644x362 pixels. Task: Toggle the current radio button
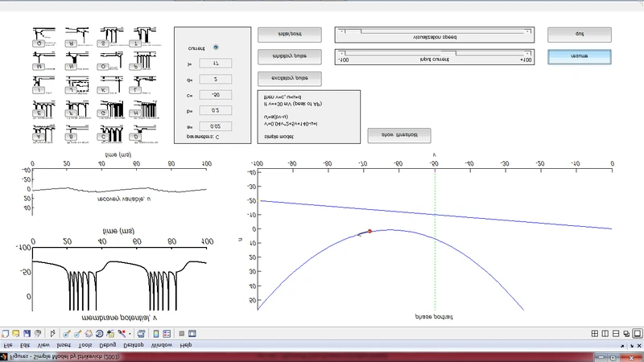pyautogui.click(x=215, y=47)
